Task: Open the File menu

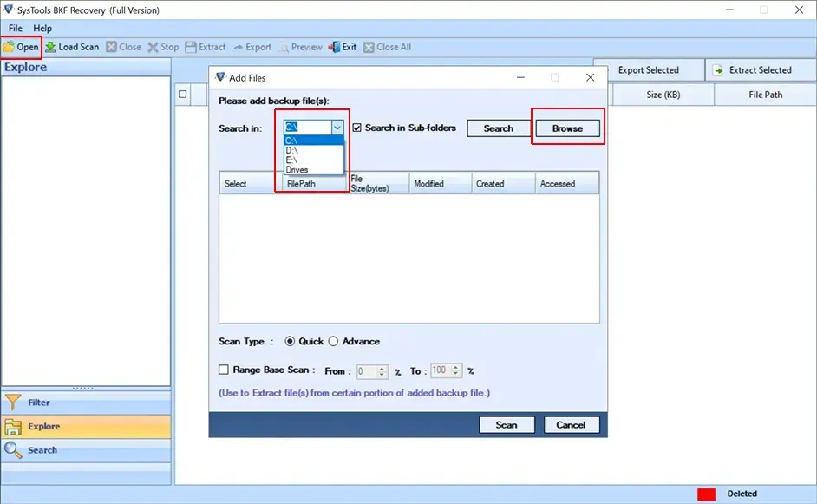Action: (15, 28)
